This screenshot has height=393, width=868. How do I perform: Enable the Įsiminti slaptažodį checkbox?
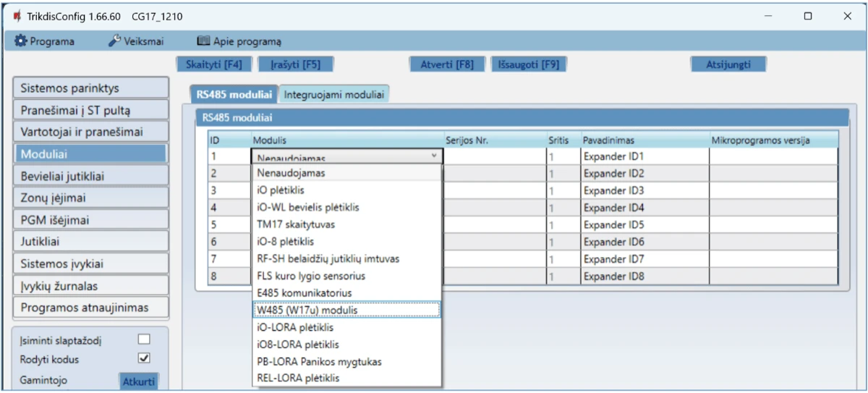point(144,340)
